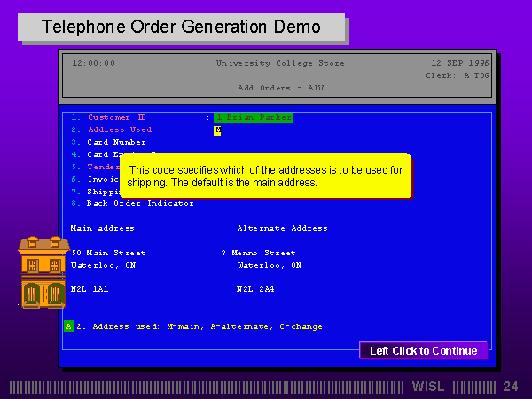This screenshot has height=399, width=532.
Task: Click the 3 Menno Street address line
Action: (x=258, y=253)
